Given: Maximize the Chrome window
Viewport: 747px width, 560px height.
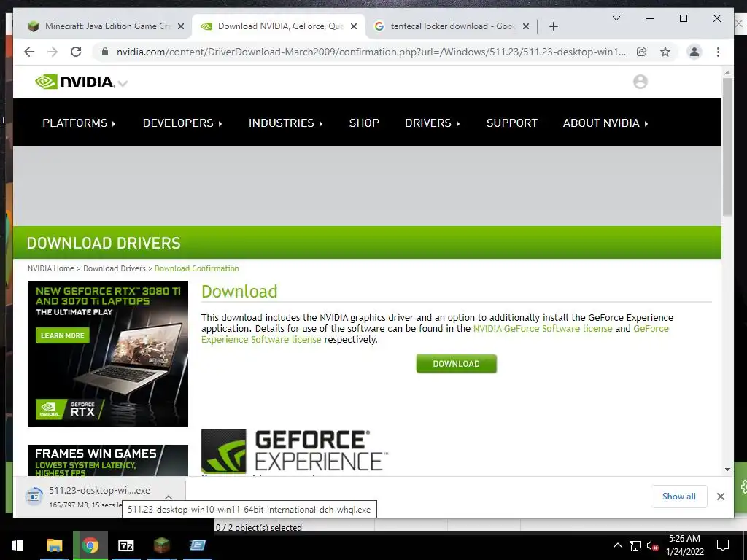Looking at the screenshot, I should coord(683,18).
